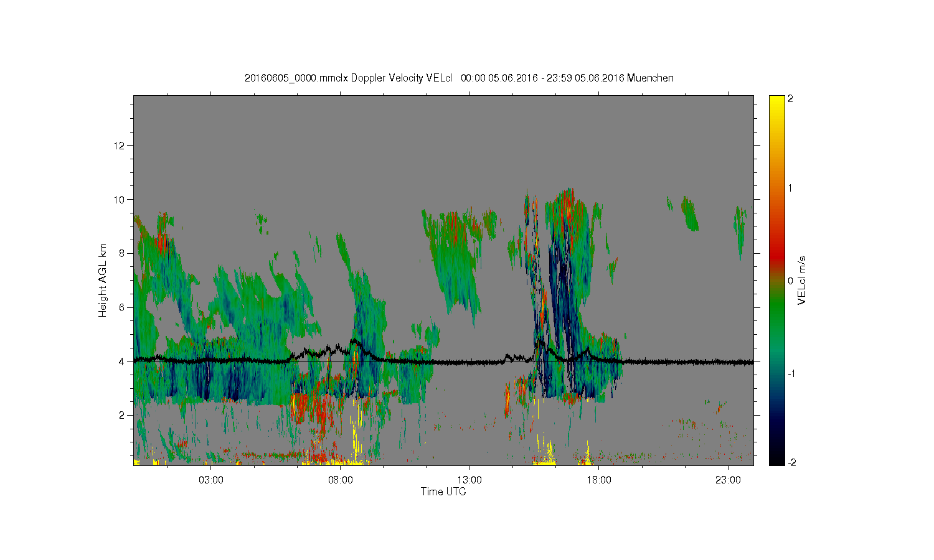This screenshot has width=934, height=560.
Task: Select the 'Height AGL km' y-axis label
Action: click(103, 280)
